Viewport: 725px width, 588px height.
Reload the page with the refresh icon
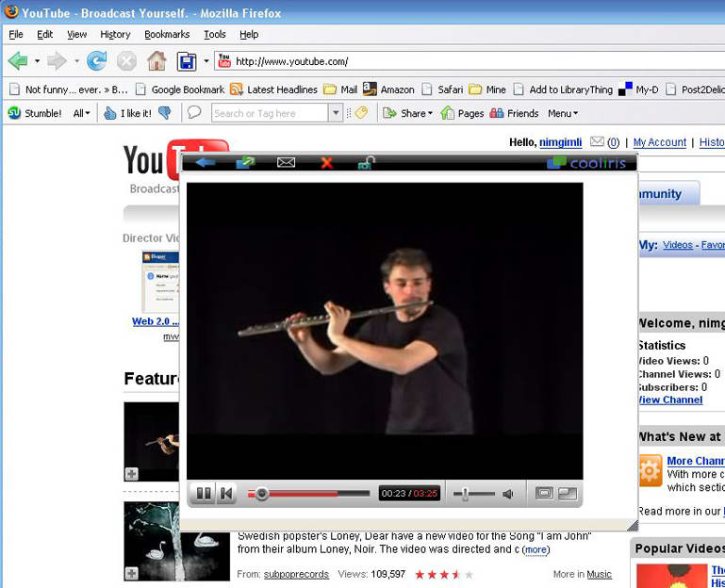97,61
